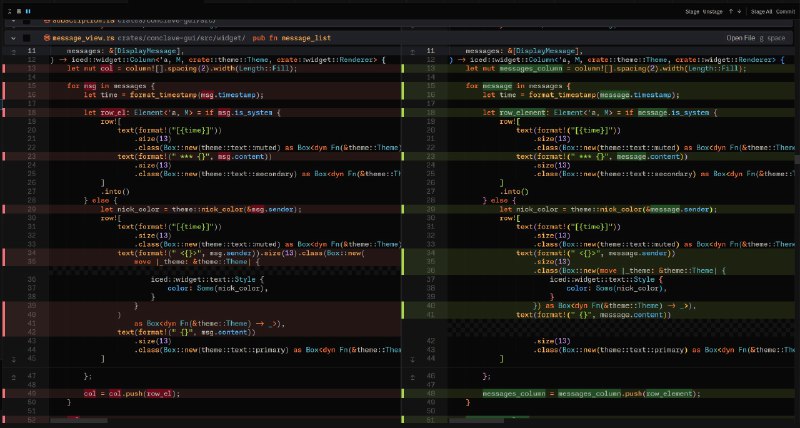Click red deletion marker at left line 49
This screenshot has width=800, height=428.
tap(4, 393)
